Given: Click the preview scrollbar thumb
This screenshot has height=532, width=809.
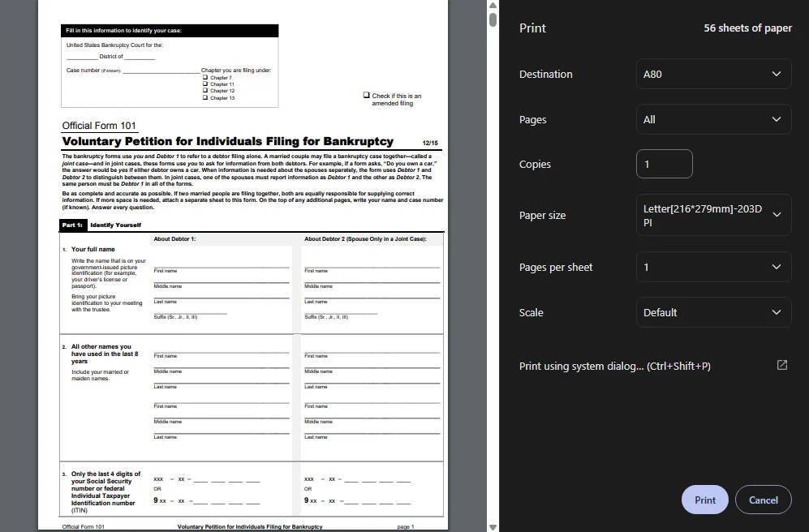Looking at the screenshot, I should point(493,19).
